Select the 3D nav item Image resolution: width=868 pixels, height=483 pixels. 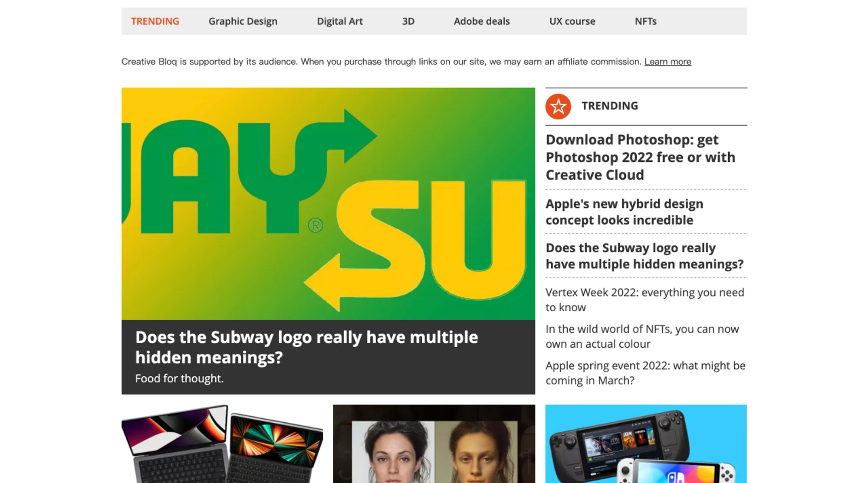pos(408,21)
